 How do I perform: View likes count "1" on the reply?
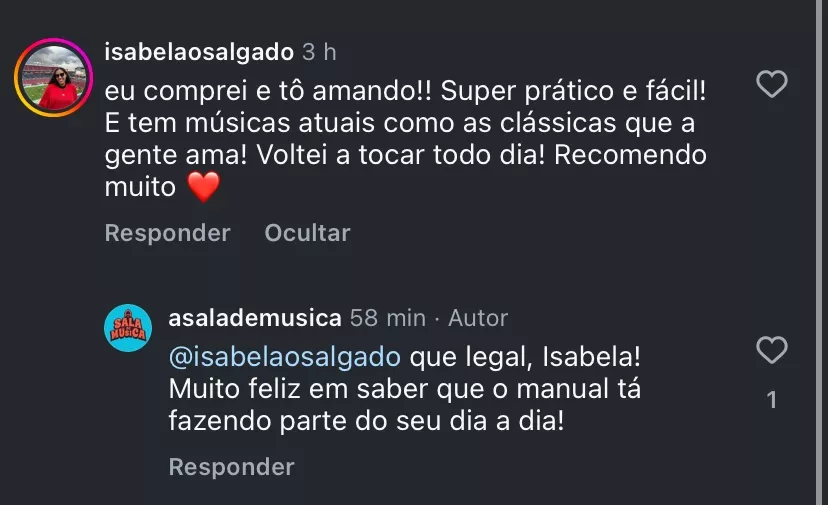click(x=771, y=400)
